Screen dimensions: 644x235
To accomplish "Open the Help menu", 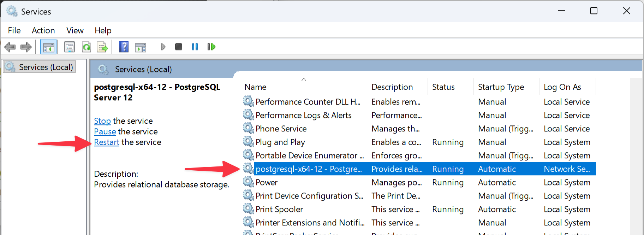I will (103, 30).
